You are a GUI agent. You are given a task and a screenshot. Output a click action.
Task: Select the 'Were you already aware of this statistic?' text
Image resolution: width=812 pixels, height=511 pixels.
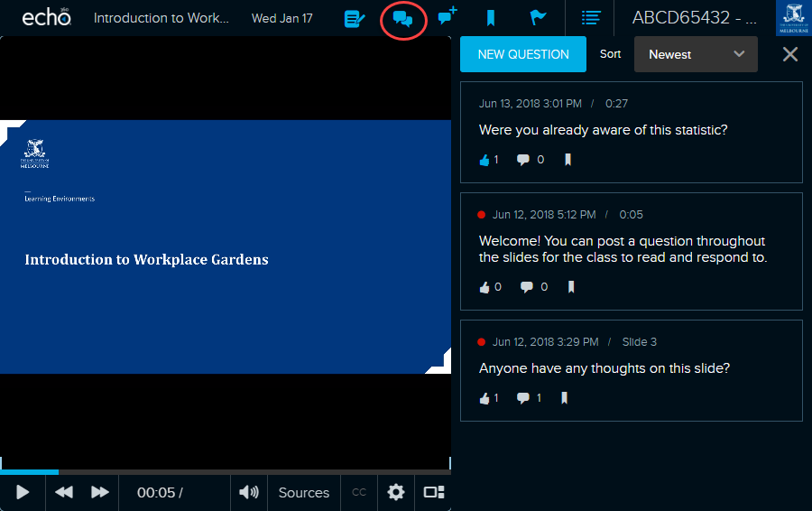pos(603,130)
